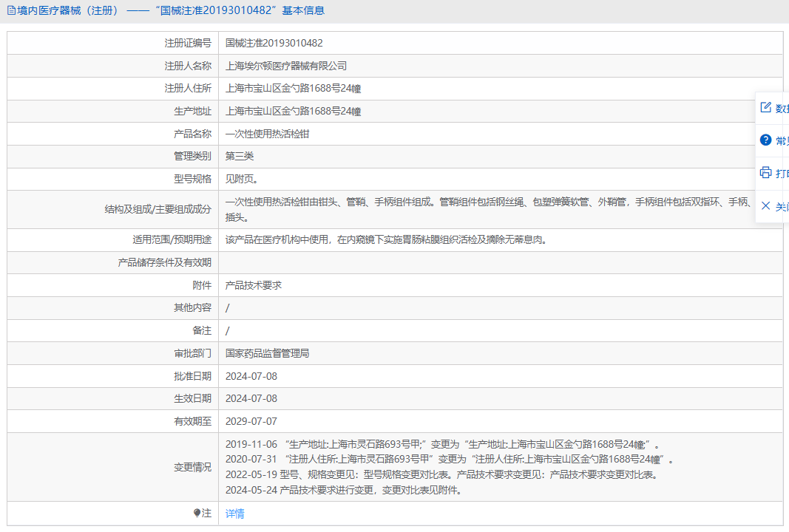
Task: Click the registration number 国械注准20193010482 value
Action: tap(274, 44)
